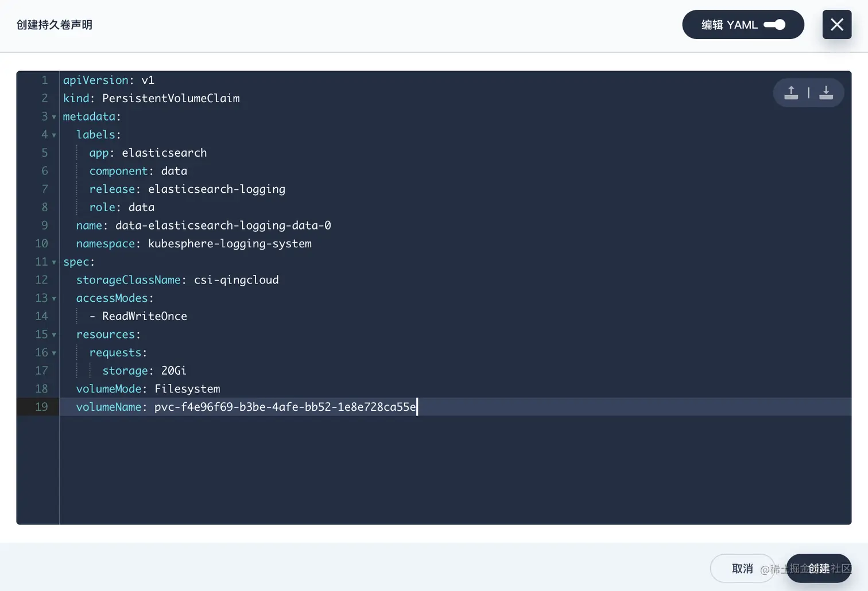Click the volumeName pvc-f4e96f69 value
Image resolution: width=868 pixels, height=591 pixels.
tap(285, 407)
